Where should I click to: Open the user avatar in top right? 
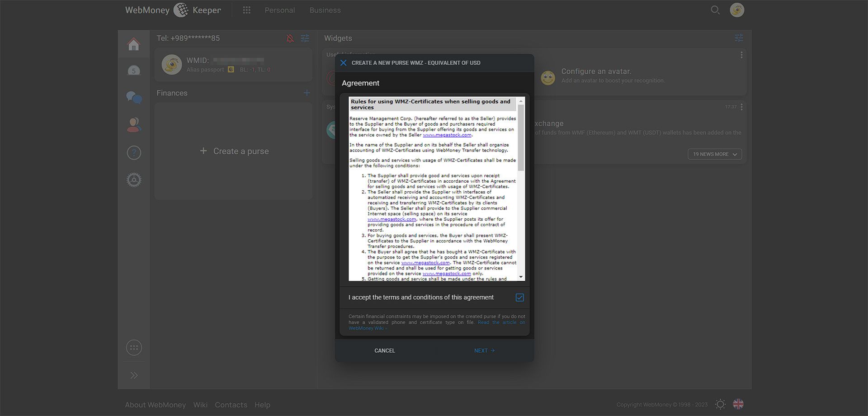click(737, 10)
